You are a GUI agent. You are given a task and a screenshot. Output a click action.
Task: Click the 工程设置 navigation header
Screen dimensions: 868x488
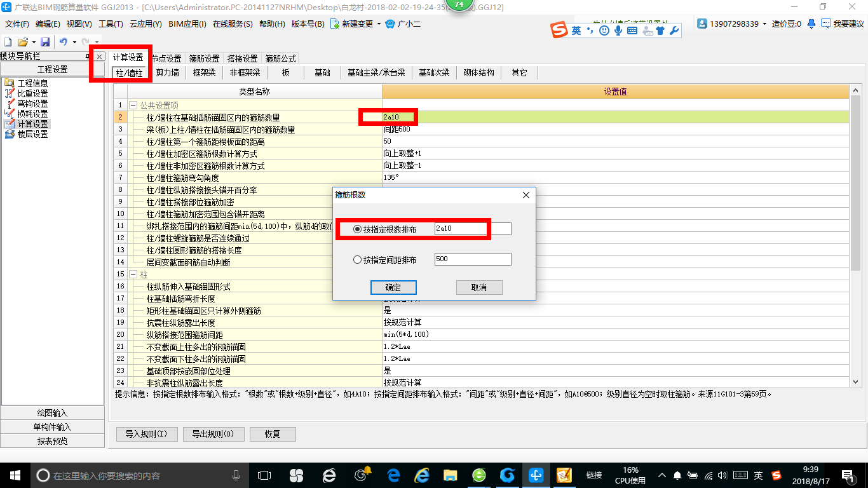coord(53,70)
